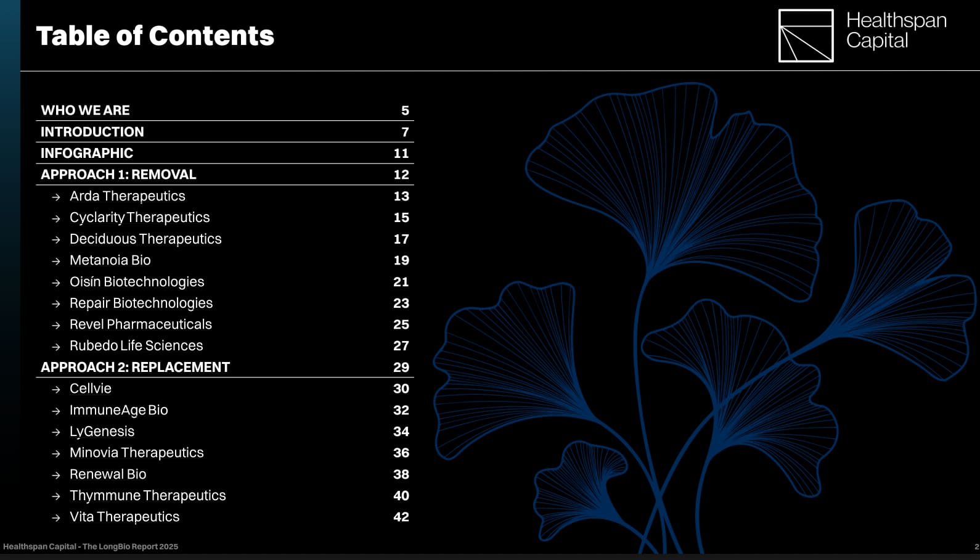
Task: Open the Oisín Biotechnologies entry
Action: click(137, 282)
